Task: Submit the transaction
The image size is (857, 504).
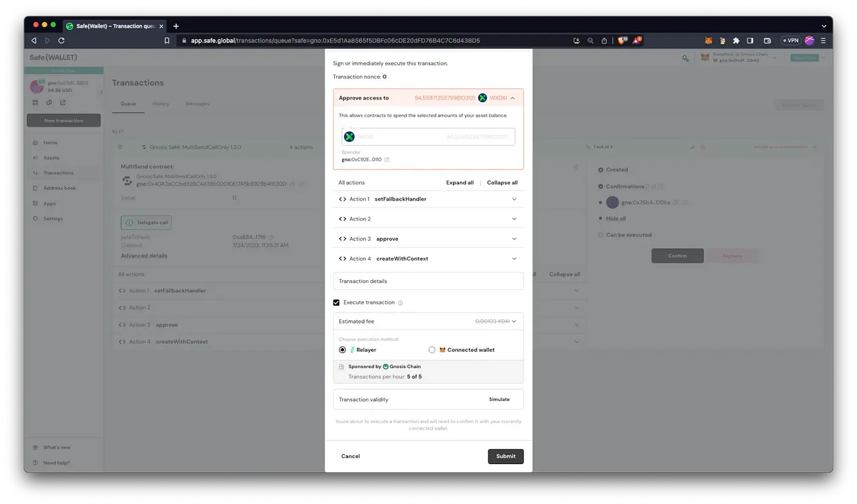Action: [x=506, y=456]
